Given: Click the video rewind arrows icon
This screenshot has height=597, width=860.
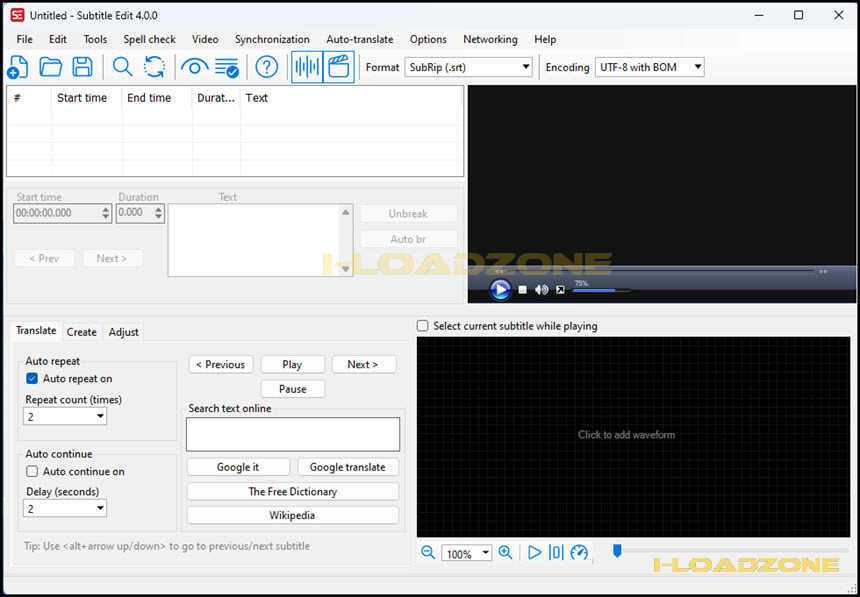Looking at the screenshot, I should point(499,272).
